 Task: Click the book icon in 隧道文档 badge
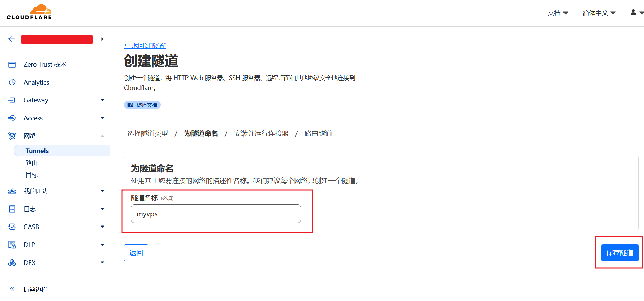point(130,105)
